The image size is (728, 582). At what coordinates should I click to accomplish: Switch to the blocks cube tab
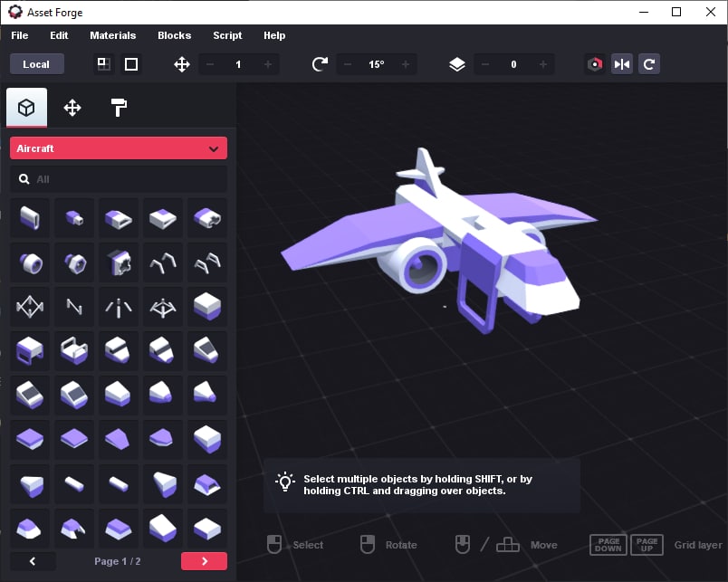[x=26, y=108]
